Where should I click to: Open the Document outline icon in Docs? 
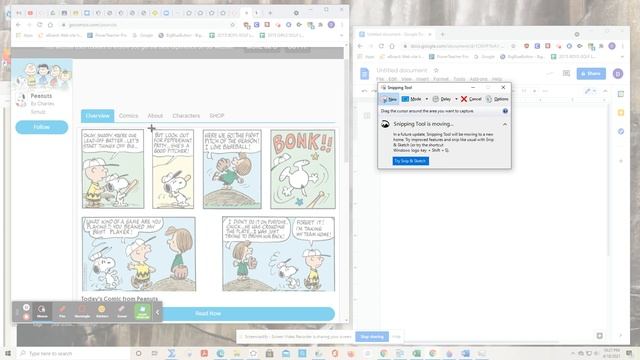[367, 116]
